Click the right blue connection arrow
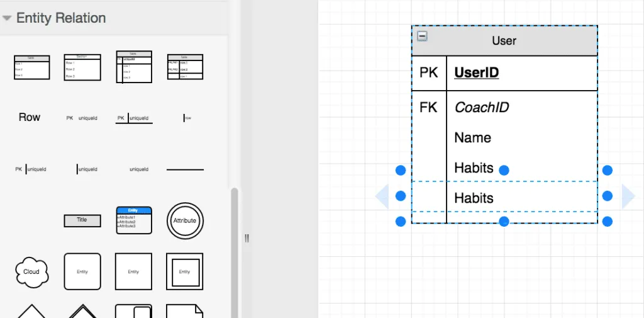Screen dimensions: 644x318 (x=628, y=196)
